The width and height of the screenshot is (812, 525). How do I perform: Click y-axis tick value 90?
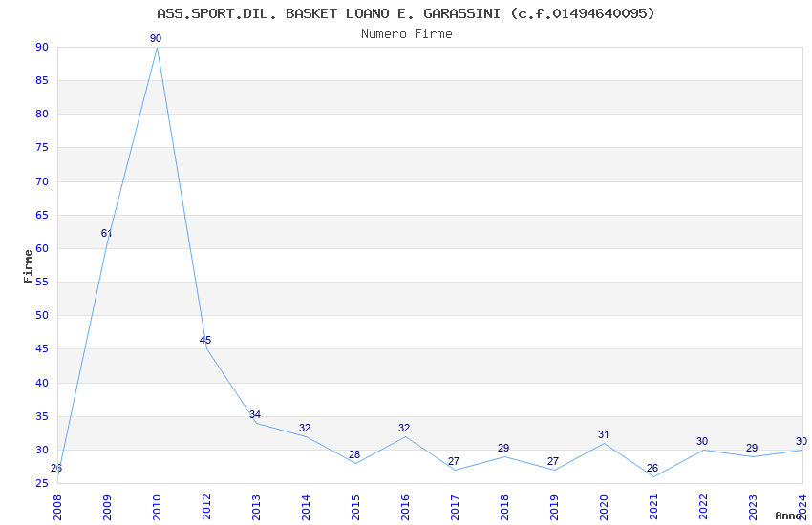[x=42, y=47]
